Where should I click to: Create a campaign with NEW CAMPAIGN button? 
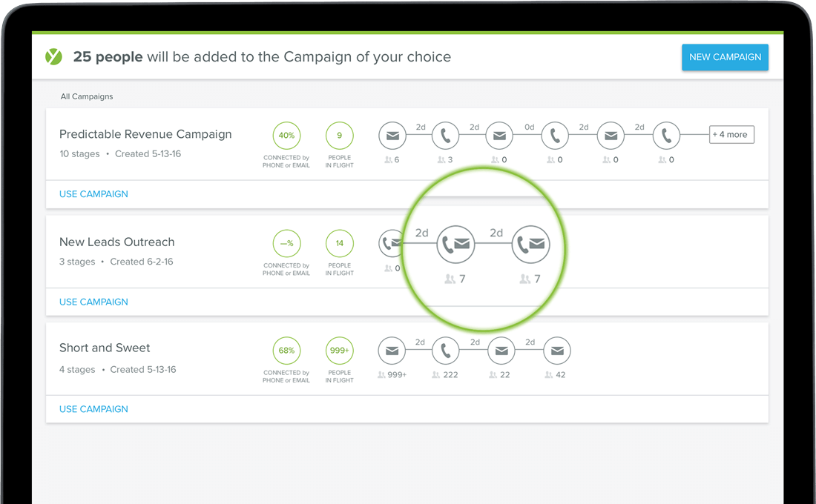click(x=725, y=57)
